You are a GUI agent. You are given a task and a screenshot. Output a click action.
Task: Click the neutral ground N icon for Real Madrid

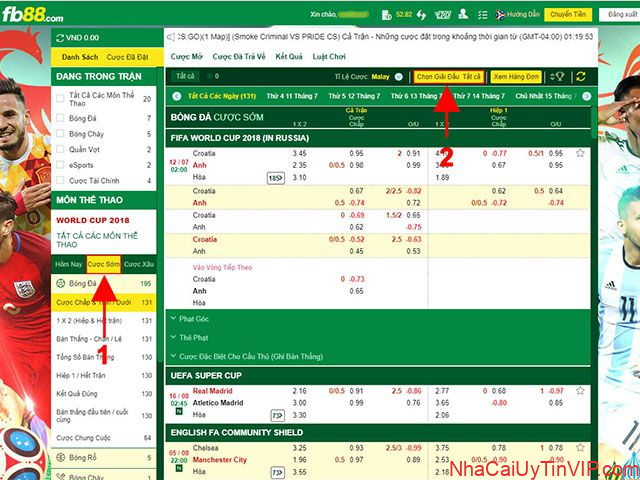pos(179,411)
